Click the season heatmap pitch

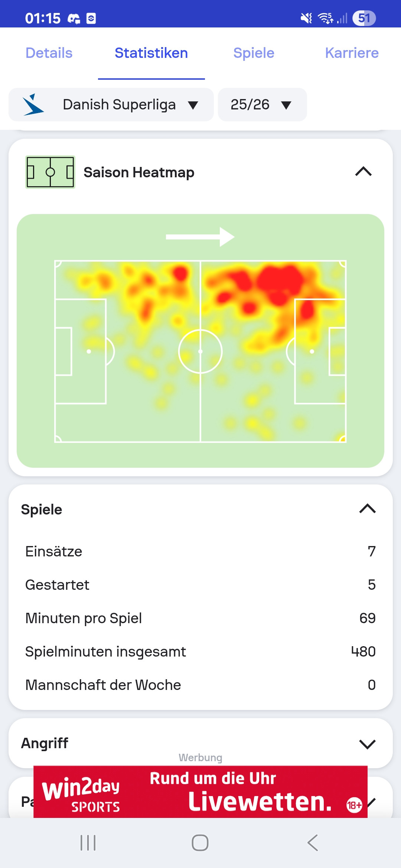pyautogui.click(x=200, y=351)
